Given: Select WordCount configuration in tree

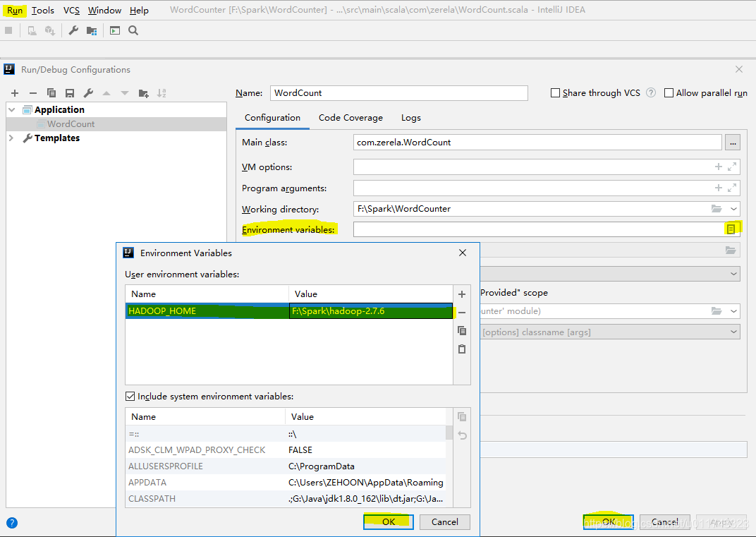Looking at the screenshot, I should click(116, 124).
